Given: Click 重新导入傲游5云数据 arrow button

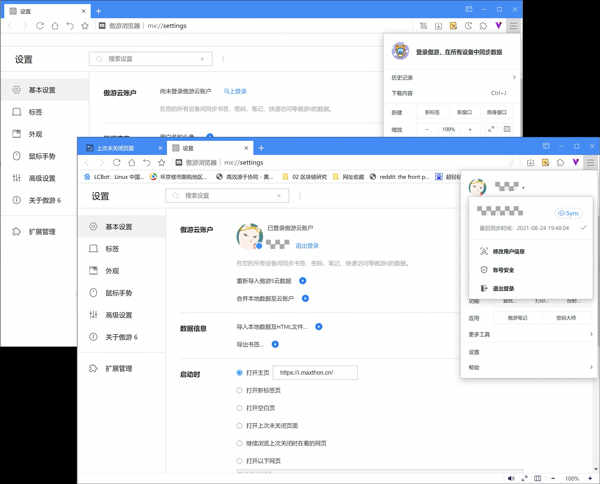Looking at the screenshot, I should coord(303,280).
